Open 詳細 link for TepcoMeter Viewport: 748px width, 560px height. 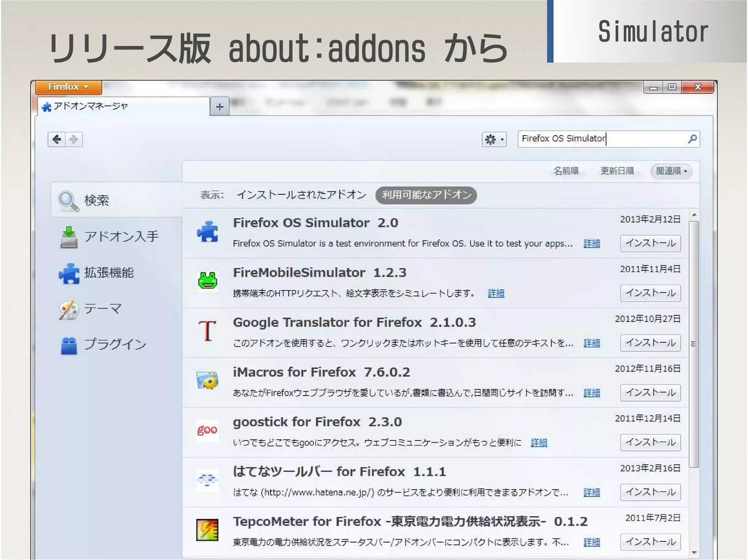[592, 542]
